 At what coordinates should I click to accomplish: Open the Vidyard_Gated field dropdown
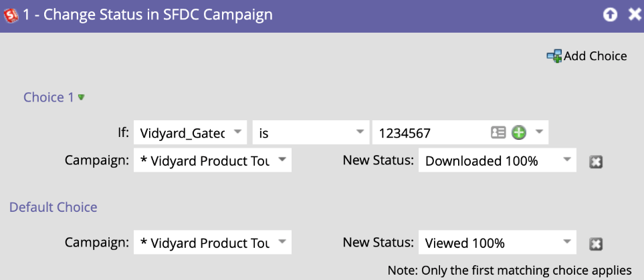[x=190, y=132]
